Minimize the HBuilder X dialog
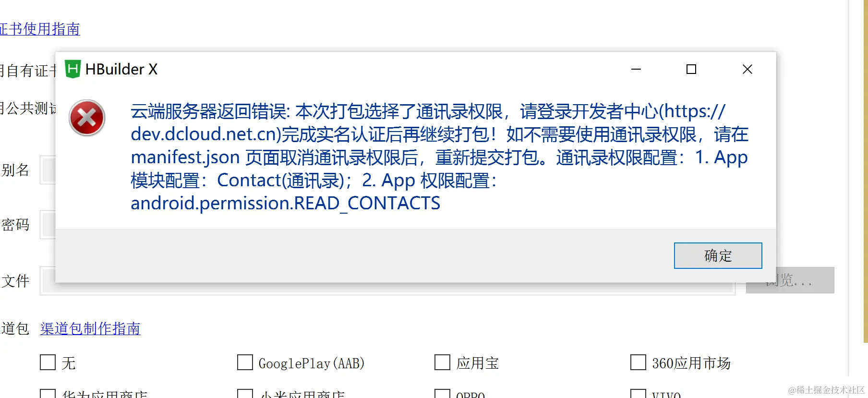The height and width of the screenshot is (398, 868). 636,69
